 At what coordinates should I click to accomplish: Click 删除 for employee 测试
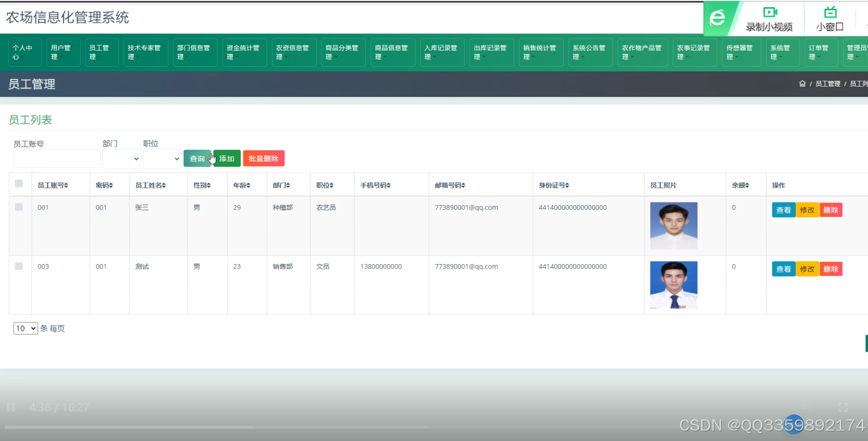point(831,269)
